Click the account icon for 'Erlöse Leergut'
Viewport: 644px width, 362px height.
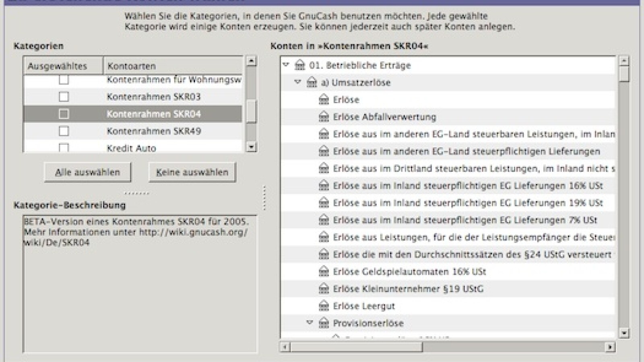coord(324,306)
